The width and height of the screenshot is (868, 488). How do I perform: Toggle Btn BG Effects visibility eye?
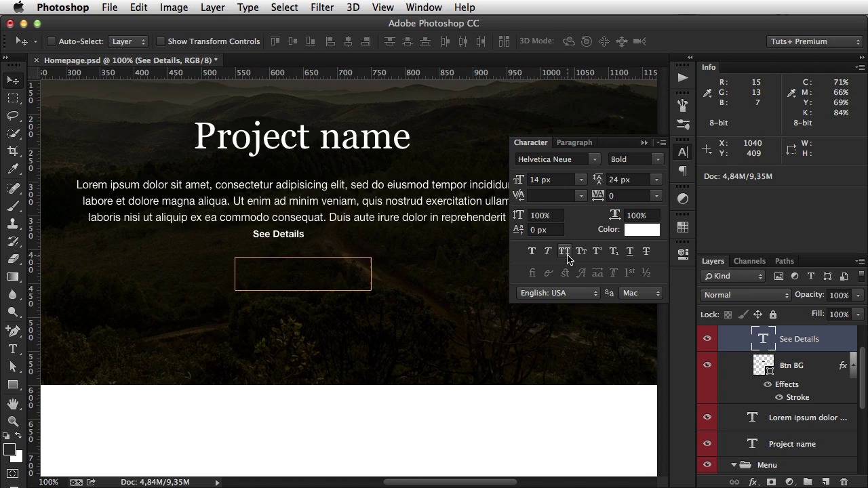pyautogui.click(x=768, y=384)
